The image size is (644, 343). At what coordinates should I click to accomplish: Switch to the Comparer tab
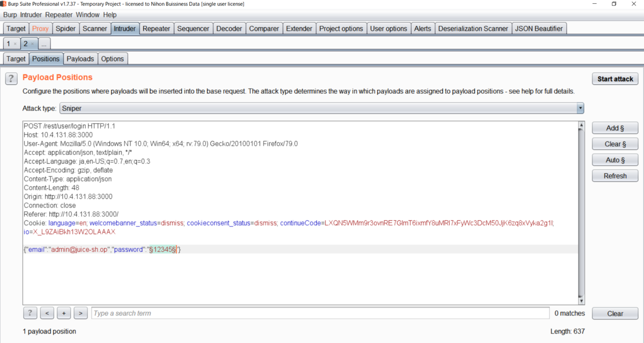click(264, 28)
